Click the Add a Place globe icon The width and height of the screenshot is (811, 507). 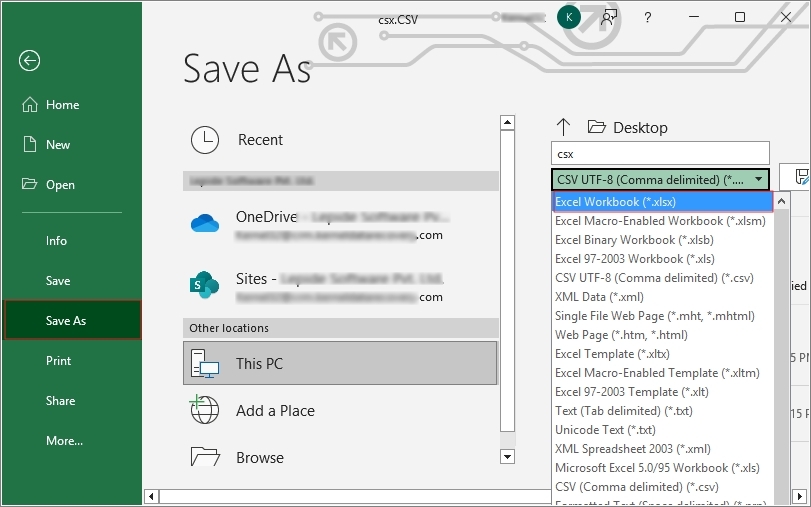pos(204,410)
